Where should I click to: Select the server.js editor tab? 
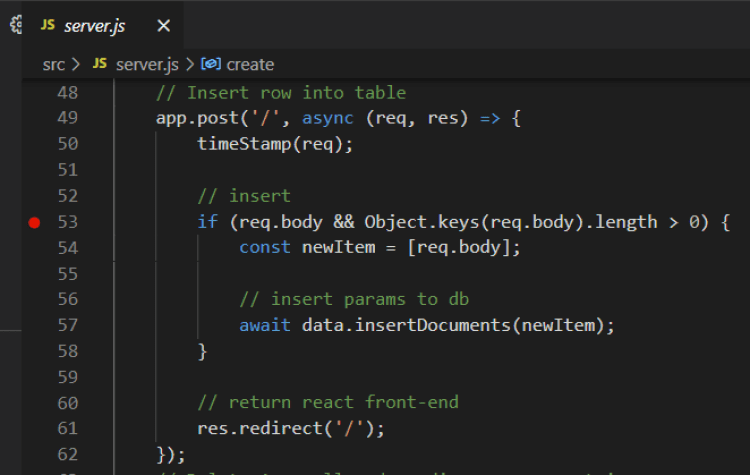(94, 26)
